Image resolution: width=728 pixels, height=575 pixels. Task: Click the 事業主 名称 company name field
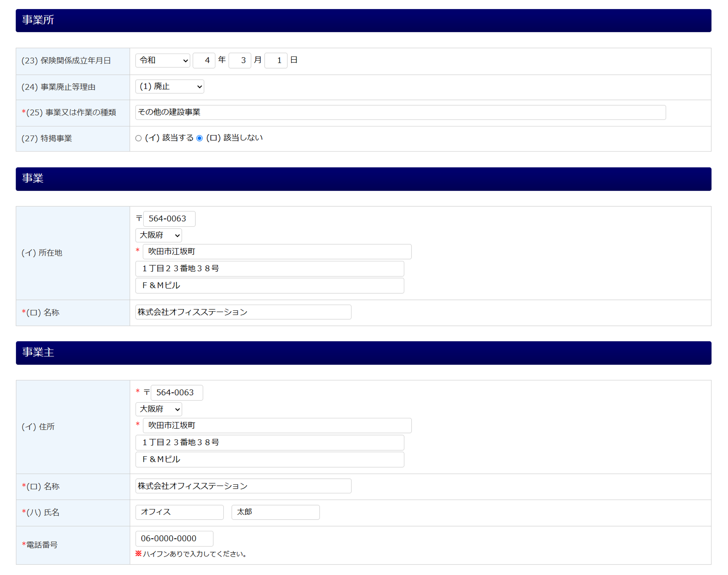243,486
